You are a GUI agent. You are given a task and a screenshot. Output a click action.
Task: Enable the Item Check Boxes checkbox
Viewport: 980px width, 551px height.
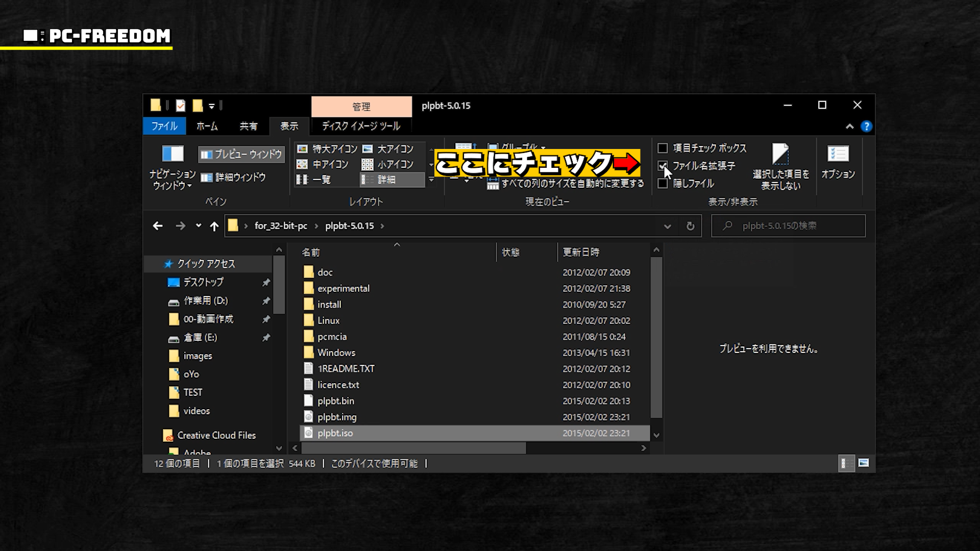[663, 148]
